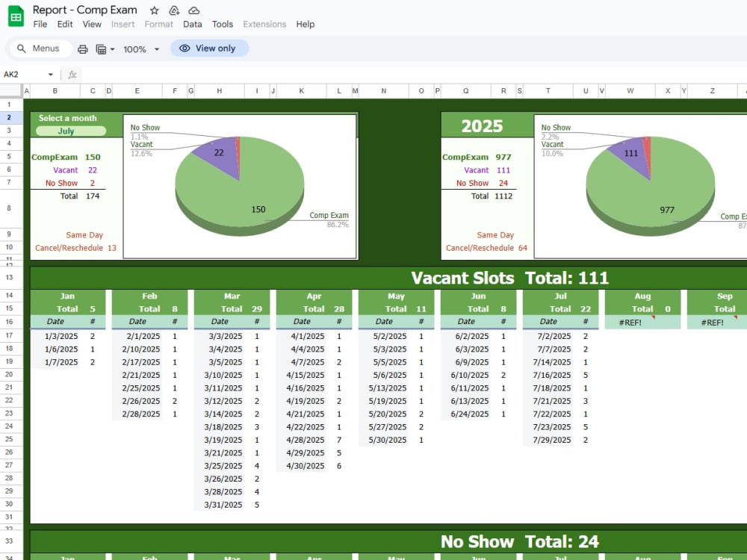Image resolution: width=747 pixels, height=560 pixels.
Task: Open the View menu
Action: 92,25
